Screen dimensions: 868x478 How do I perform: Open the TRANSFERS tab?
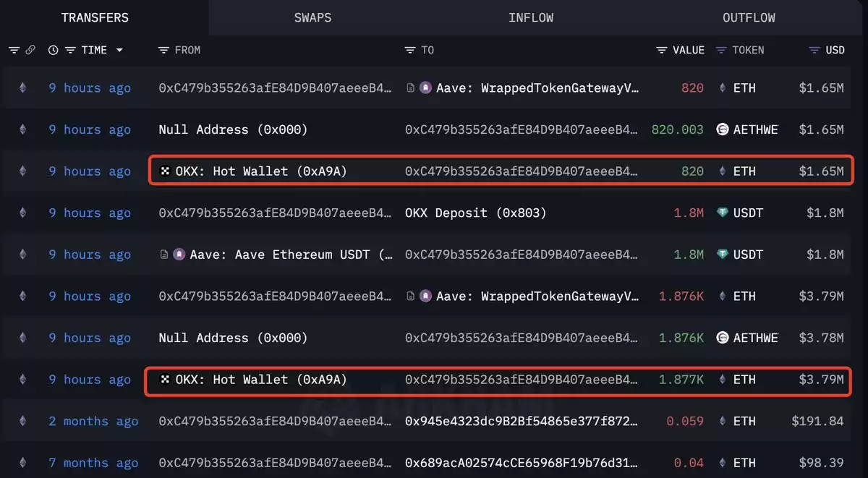95,17
